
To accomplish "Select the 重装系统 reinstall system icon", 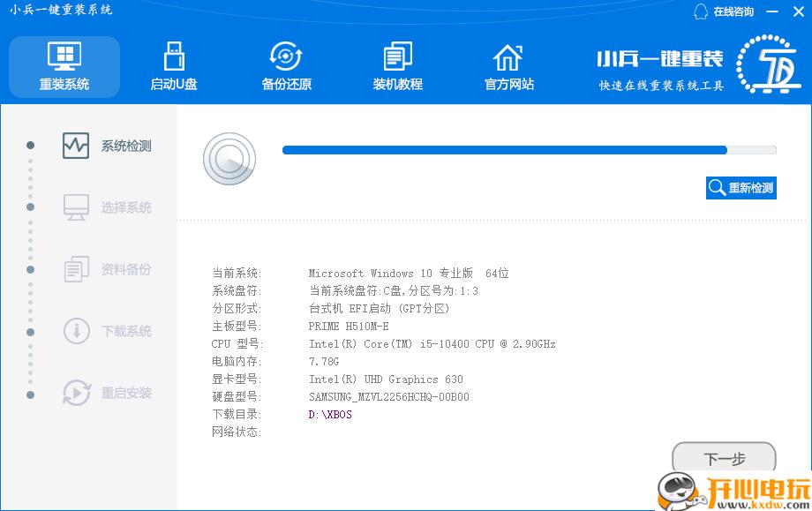I will coord(63,56).
